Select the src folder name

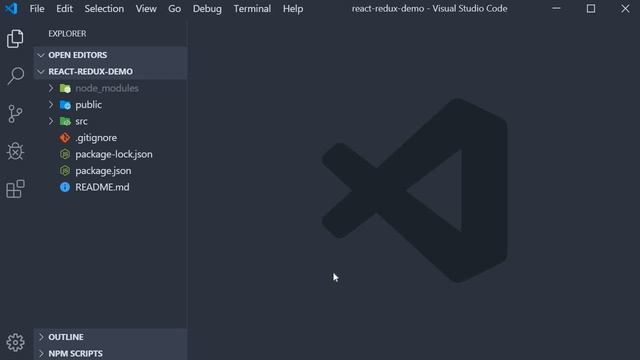pos(81,121)
